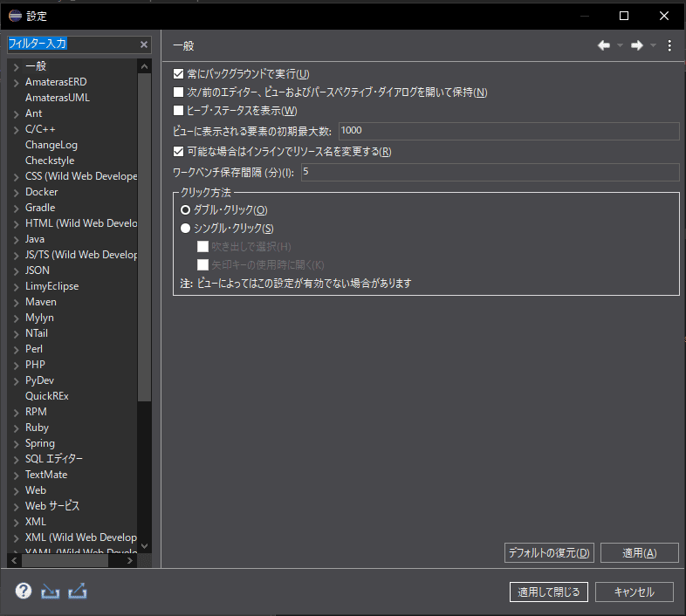Click the export preferences icon
Viewport: 686px width, 616px height.
tap(78, 591)
